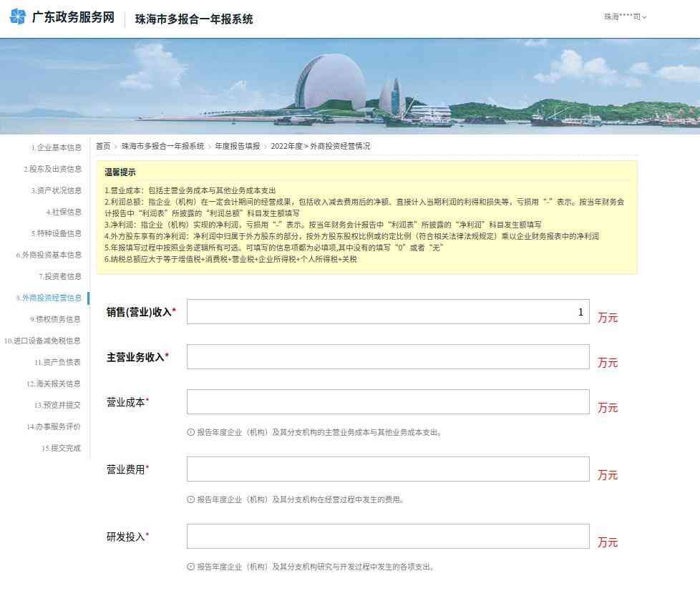Navigate to 3.资产状况信息 section
The image size is (700, 591).
pos(56,191)
